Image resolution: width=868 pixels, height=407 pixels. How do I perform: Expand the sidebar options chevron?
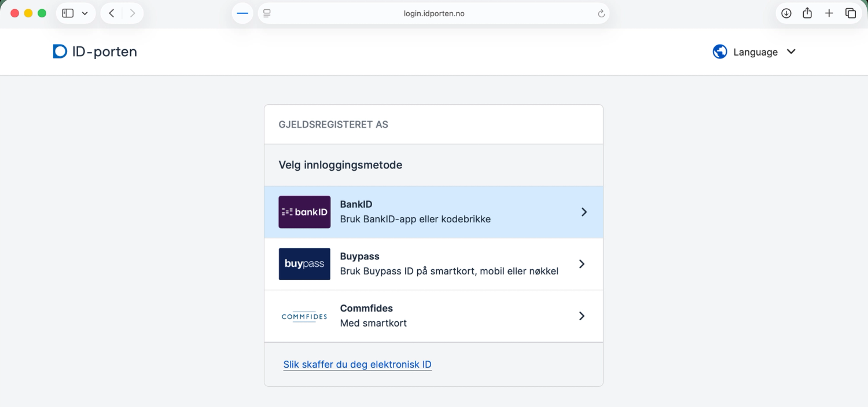[x=85, y=13]
